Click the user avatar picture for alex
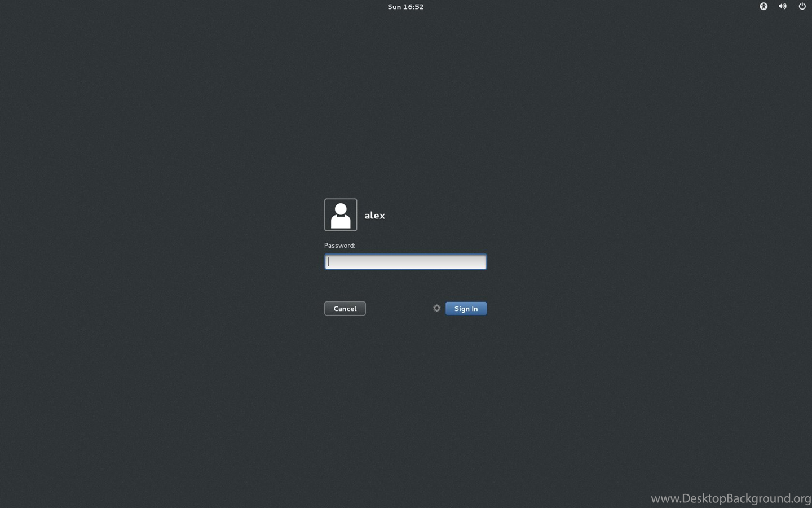Image resolution: width=812 pixels, height=508 pixels. tap(341, 214)
